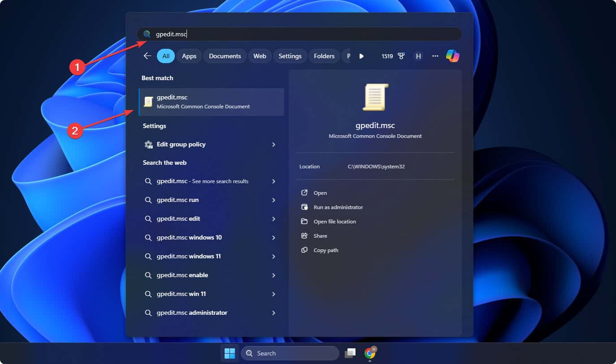The width and height of the screenshot is (616, 364).
Task: Choose Open file location
Action: (x=335, y=222)
